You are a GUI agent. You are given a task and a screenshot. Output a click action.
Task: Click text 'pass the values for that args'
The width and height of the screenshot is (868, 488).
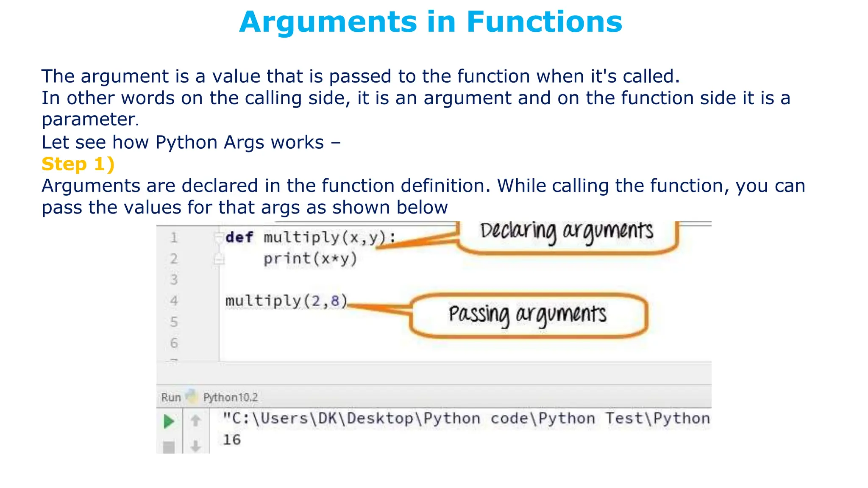(x=245, y=208)
